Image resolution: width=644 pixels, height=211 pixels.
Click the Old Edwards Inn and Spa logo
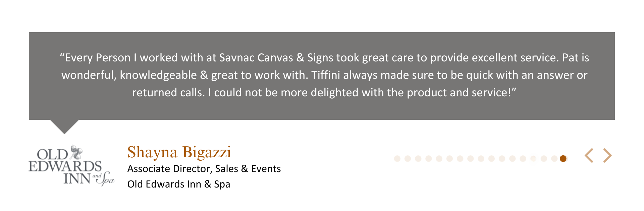pyautogui.click(x=71, y=166)
